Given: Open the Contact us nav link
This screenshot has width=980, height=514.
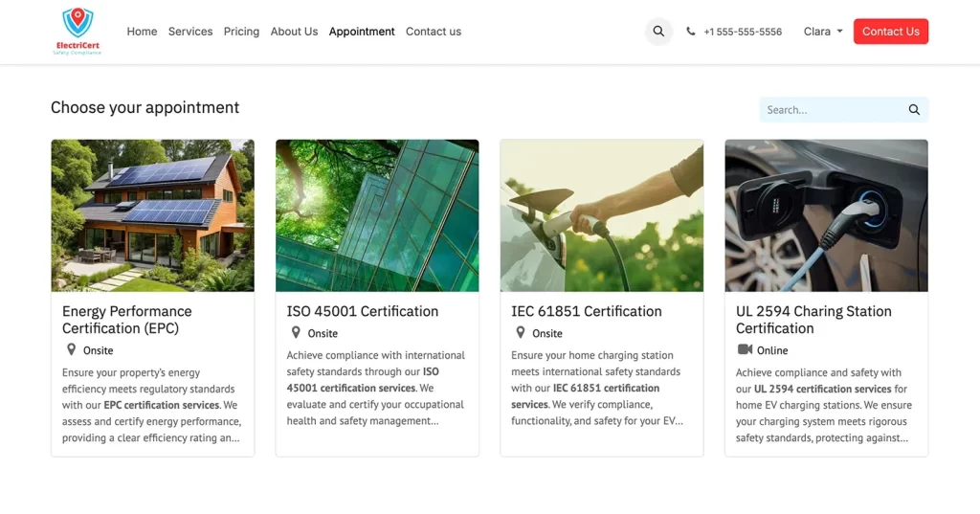Looking at the screenshot, I should 434,32.
